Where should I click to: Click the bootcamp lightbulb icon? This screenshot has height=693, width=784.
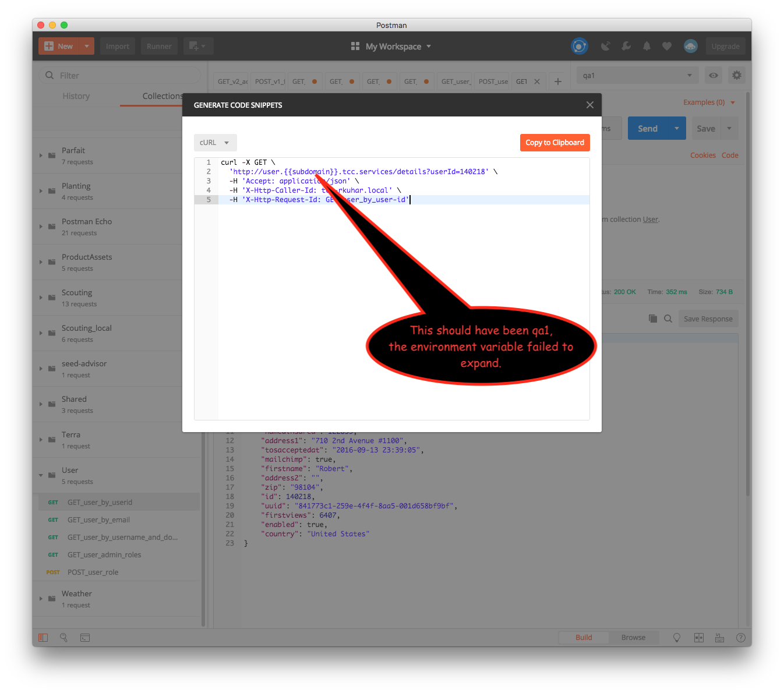(677, 638)
